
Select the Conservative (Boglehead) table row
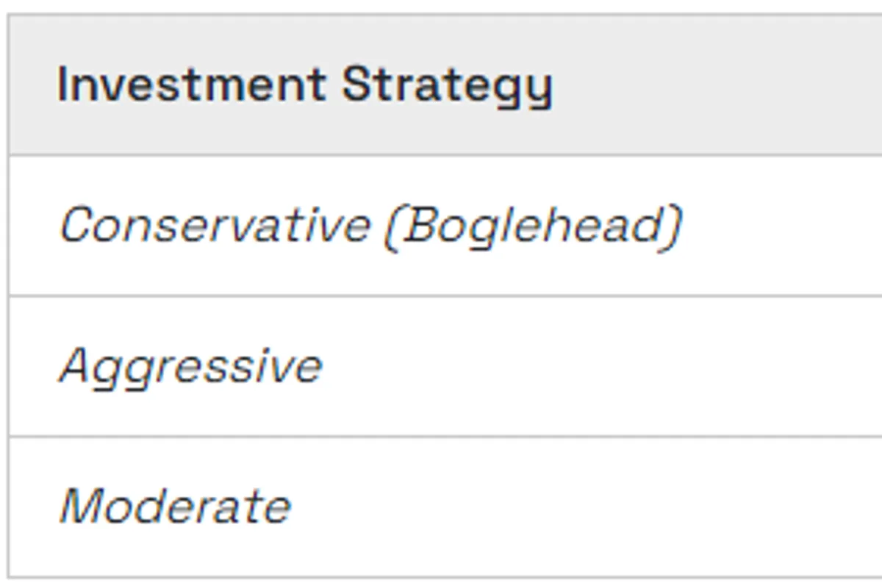[x=370, y=225]
